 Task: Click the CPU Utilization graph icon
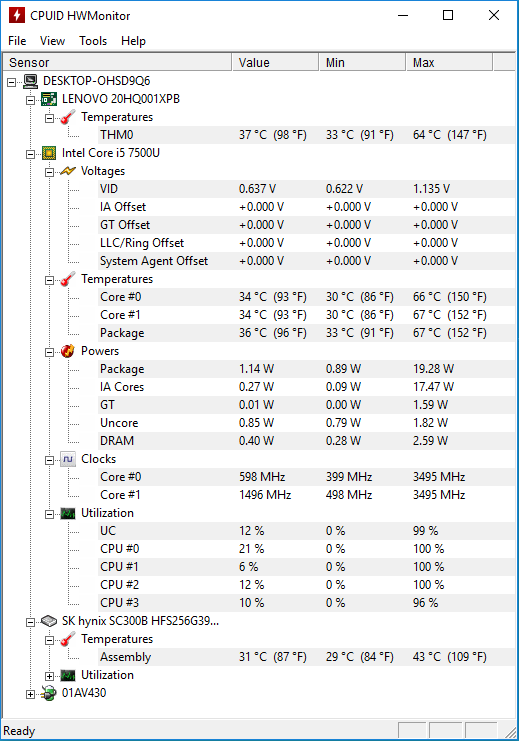[68, 513]
